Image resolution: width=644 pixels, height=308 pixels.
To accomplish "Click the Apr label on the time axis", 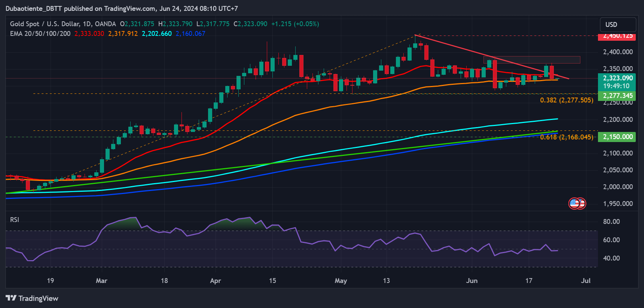I will pyautogui.click(x=216, y=281).
